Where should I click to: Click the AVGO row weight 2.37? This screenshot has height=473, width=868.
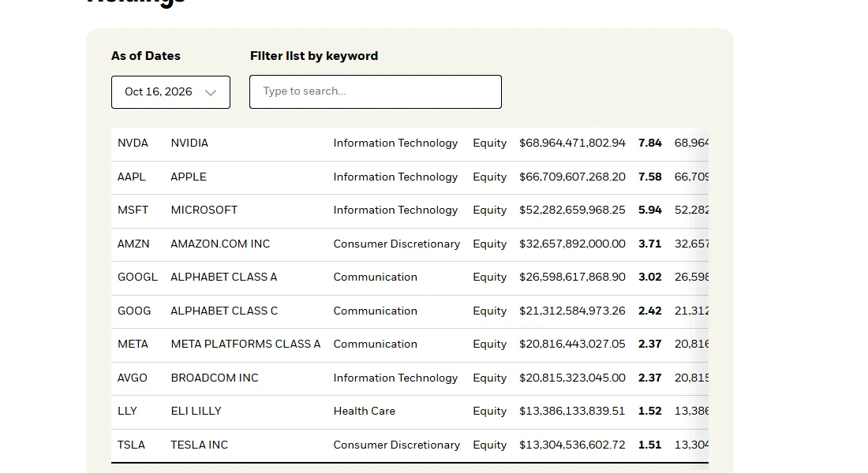click(650, 378)
